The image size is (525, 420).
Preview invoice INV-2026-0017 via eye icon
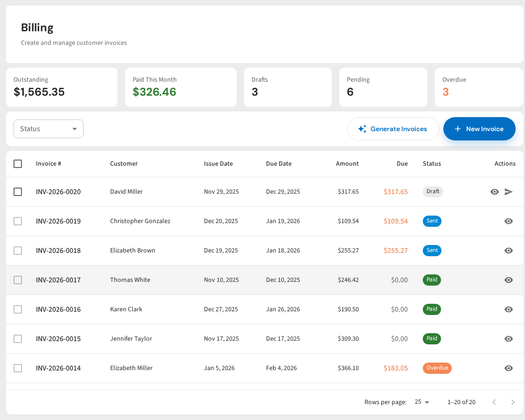(509, 280)
